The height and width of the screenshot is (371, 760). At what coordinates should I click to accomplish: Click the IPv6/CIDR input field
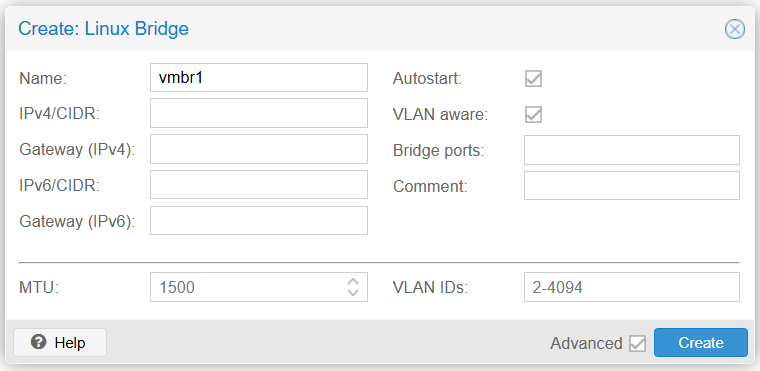tap(259, 185)
